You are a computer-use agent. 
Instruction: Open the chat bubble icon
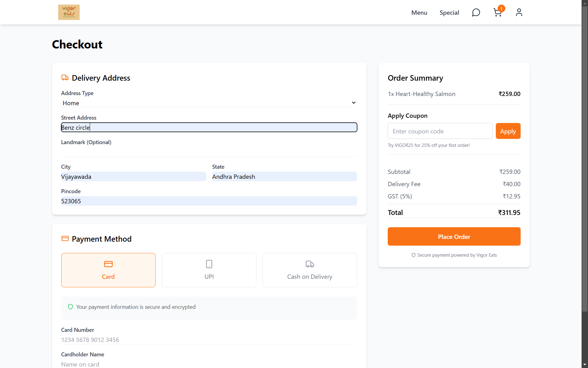pyautogui.click(x=476, y=13)
